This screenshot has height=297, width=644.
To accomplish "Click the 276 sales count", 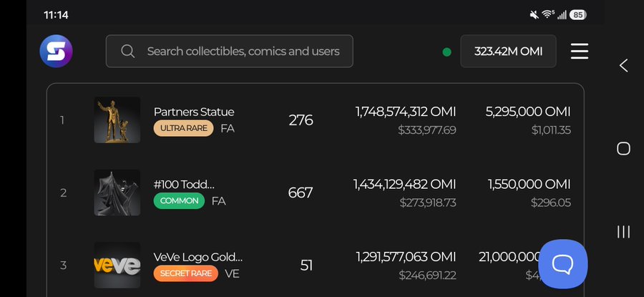I will point(301,120).
